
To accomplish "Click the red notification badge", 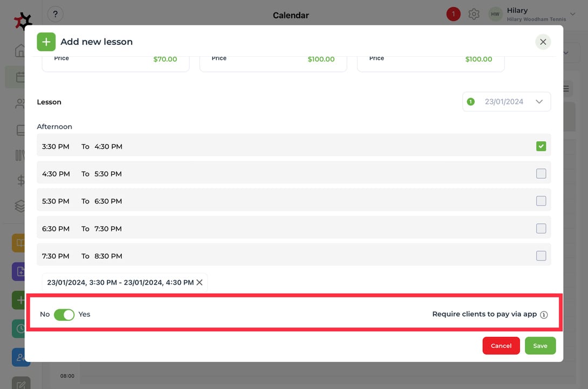I will tap(453, 14).
